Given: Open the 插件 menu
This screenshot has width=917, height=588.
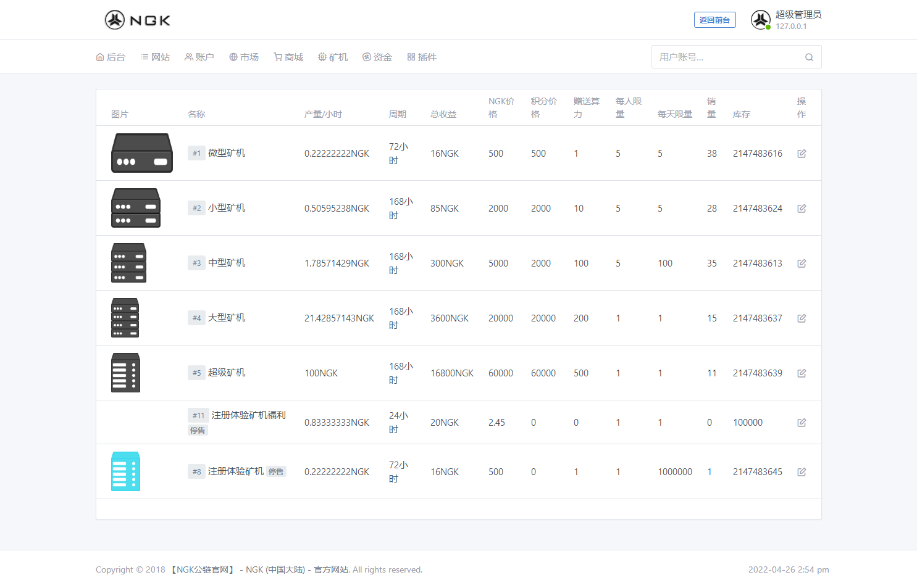Looking at the screenshot, I should pos(422,57).
